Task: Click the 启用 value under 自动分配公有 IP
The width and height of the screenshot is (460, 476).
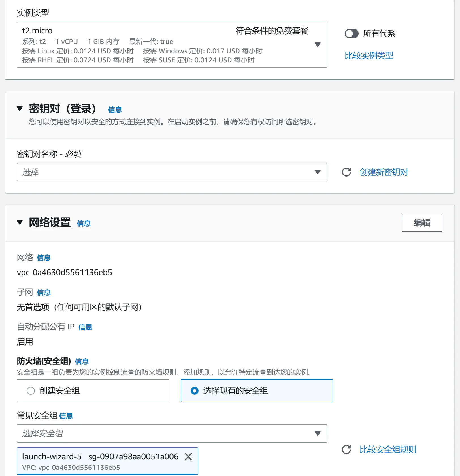Action: coord(25,342)
